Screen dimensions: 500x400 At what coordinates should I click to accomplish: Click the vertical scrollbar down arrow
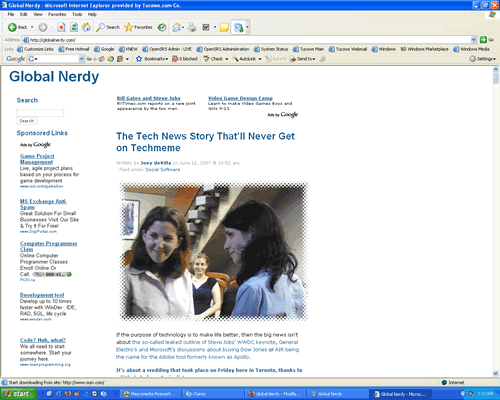tap(496, 373)
